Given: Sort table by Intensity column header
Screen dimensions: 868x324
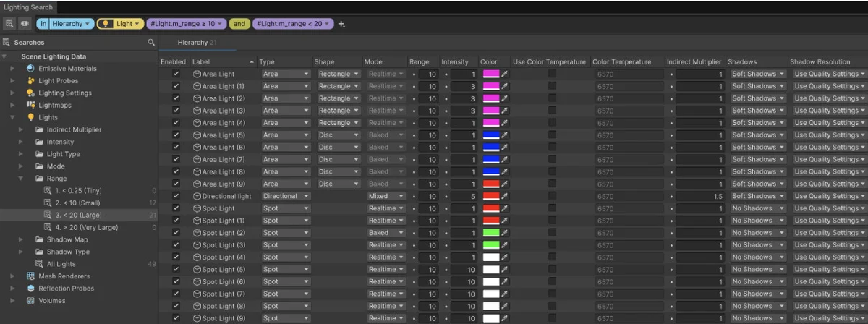Looking at the screenshot, I should [459, 62].
